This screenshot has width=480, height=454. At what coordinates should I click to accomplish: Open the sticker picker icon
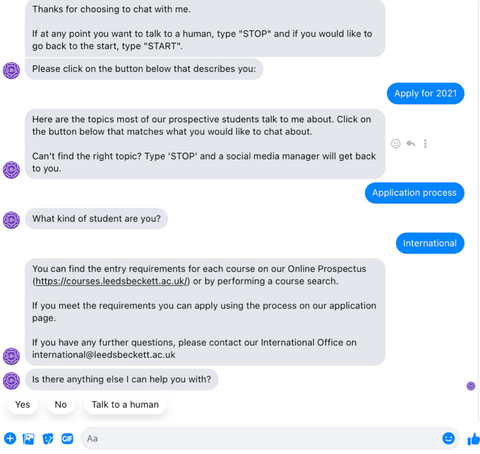click(x=48, y=439)
